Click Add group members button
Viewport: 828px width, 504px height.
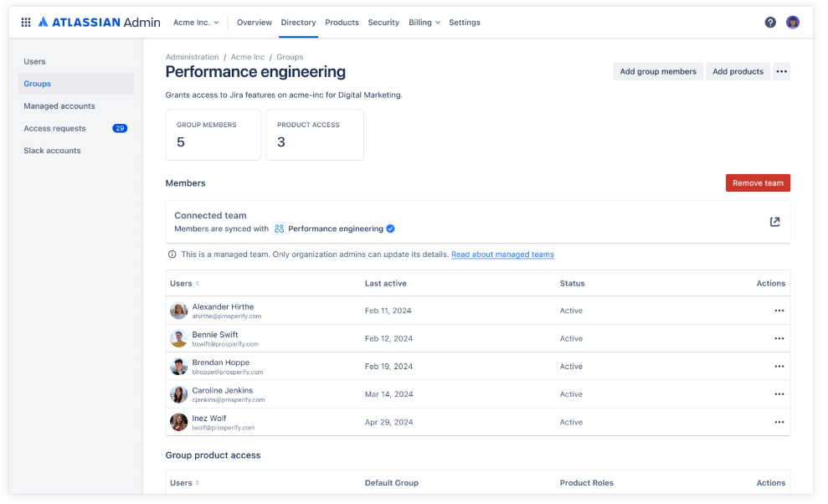click(x=658, y=71)
